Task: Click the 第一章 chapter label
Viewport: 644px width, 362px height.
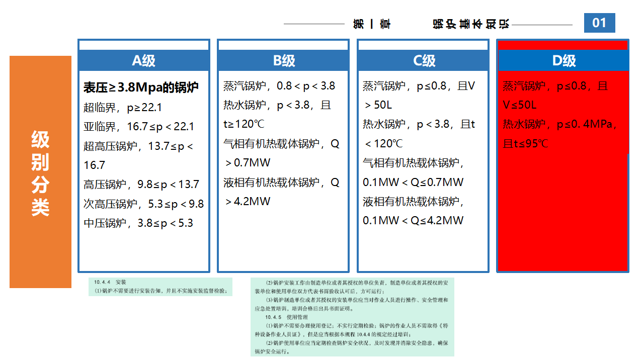Action: 372,24
